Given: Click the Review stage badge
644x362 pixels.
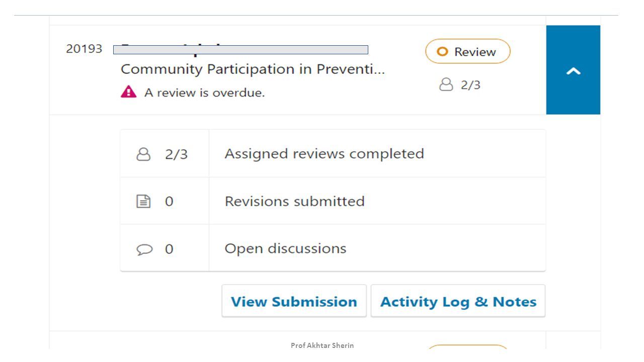Looking at the screenshot, I should 468,52.
